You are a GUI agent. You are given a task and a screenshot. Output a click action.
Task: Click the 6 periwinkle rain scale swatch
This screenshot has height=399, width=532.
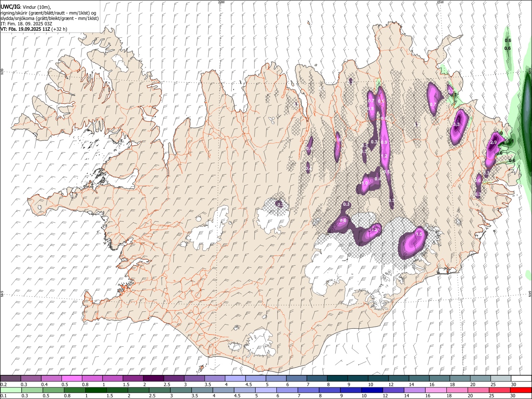coord(287,390)
